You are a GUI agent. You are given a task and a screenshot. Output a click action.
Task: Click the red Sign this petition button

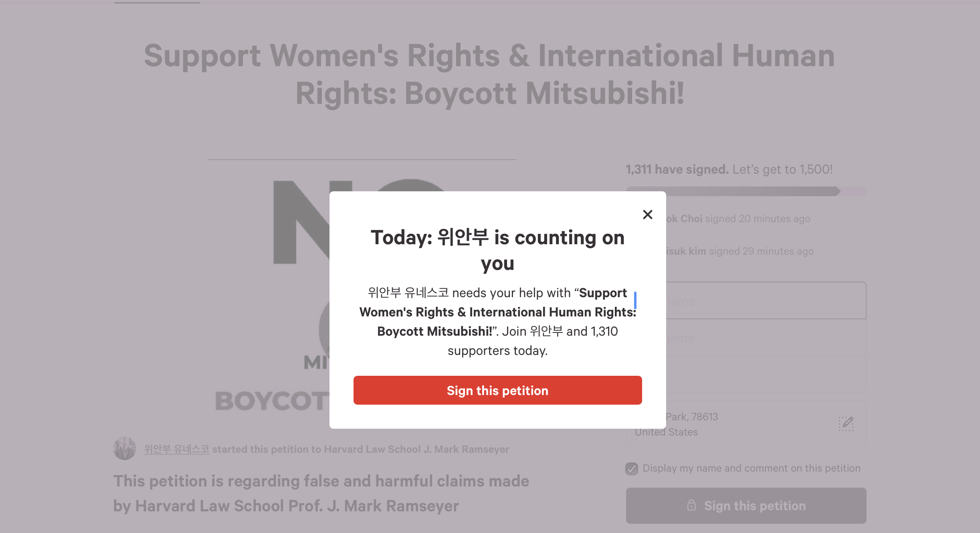click(497, 390)
